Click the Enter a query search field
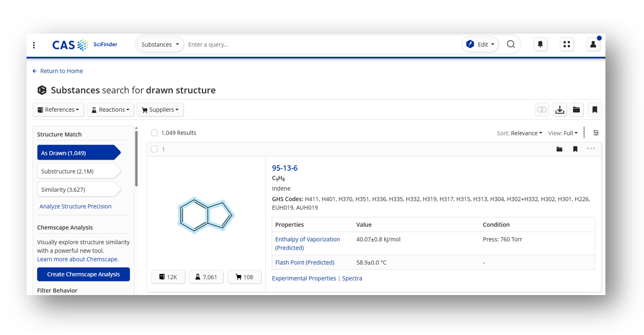This screenshot has width=644, height=335. (x=322, y=45)
